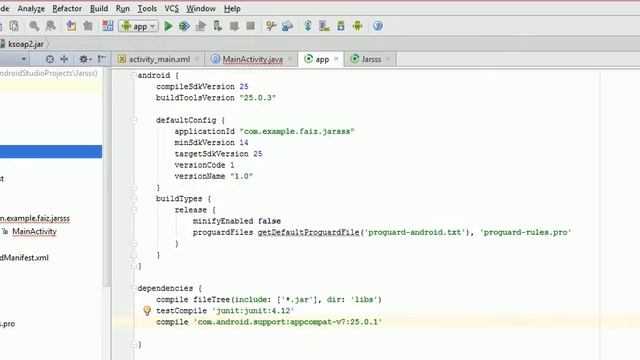Click the minifyEnabled false line
Image resolution: width=640 pixels, height=360 pixels.
point(237,221)
